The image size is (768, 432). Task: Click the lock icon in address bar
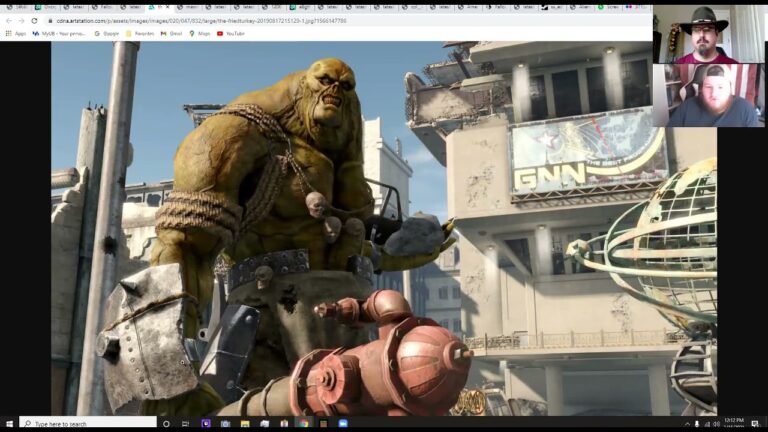pos(50,21)
